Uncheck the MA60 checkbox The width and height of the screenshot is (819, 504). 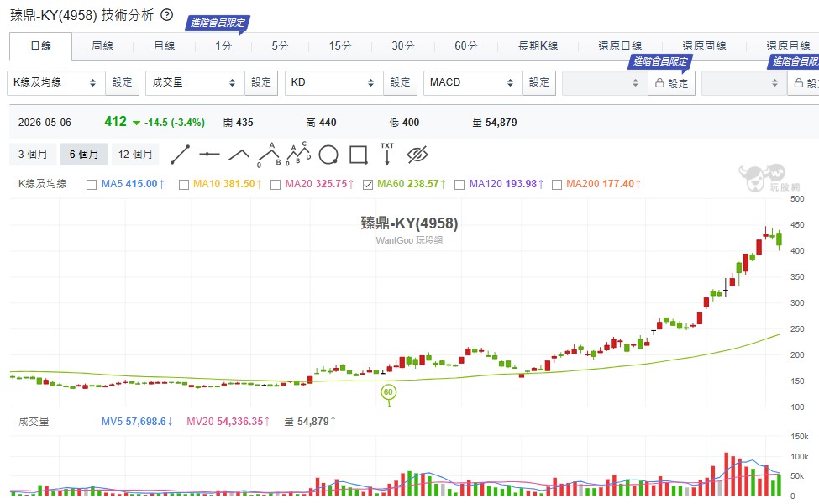point(368,184)
